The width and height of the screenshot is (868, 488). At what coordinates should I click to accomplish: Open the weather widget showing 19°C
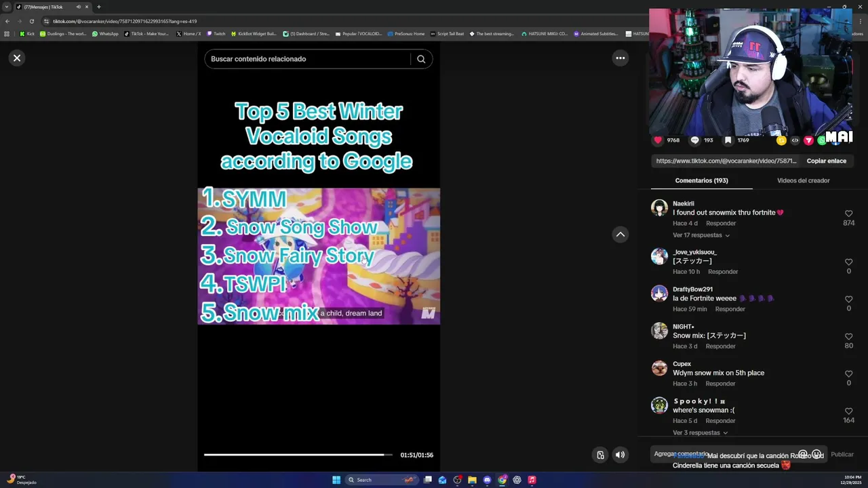point(21,480)
